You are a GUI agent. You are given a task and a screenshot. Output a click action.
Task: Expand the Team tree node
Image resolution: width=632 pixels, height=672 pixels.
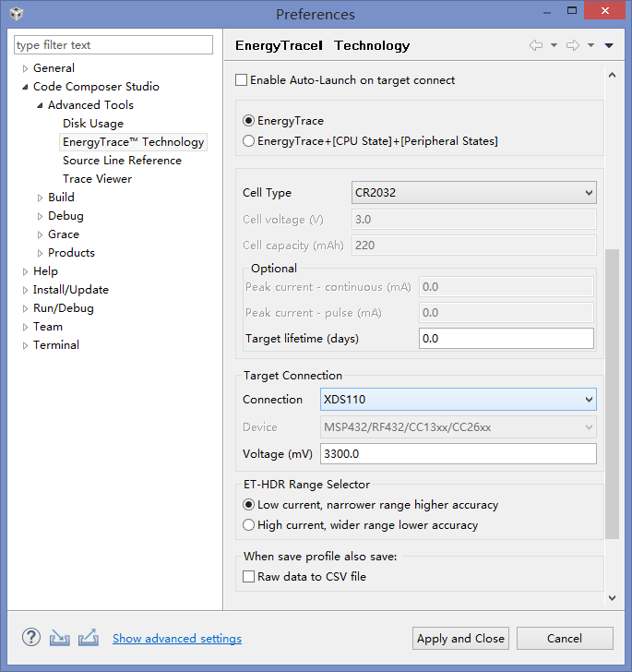tap(25, 327)
